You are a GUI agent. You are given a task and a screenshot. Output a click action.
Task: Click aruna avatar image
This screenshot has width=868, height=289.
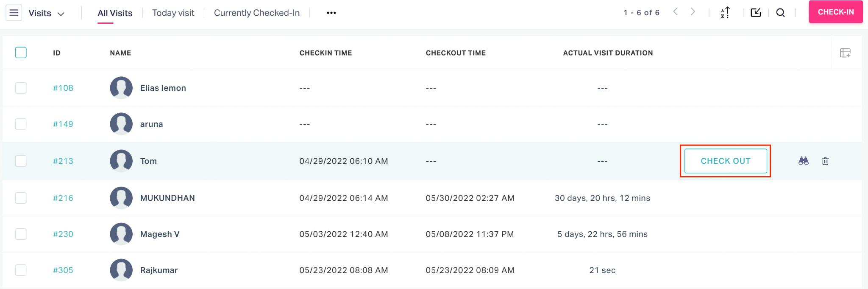click(x=121, y=124)
